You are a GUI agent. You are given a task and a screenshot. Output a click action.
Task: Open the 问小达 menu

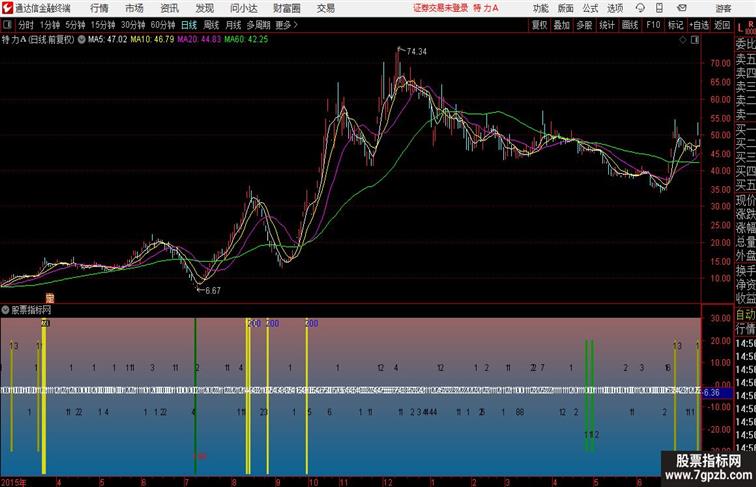point(243,8)
